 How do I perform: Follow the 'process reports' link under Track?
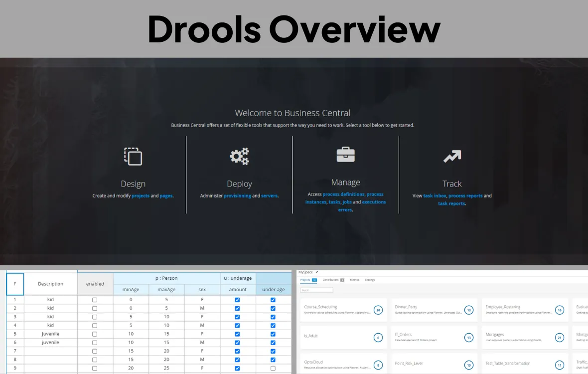465,196
